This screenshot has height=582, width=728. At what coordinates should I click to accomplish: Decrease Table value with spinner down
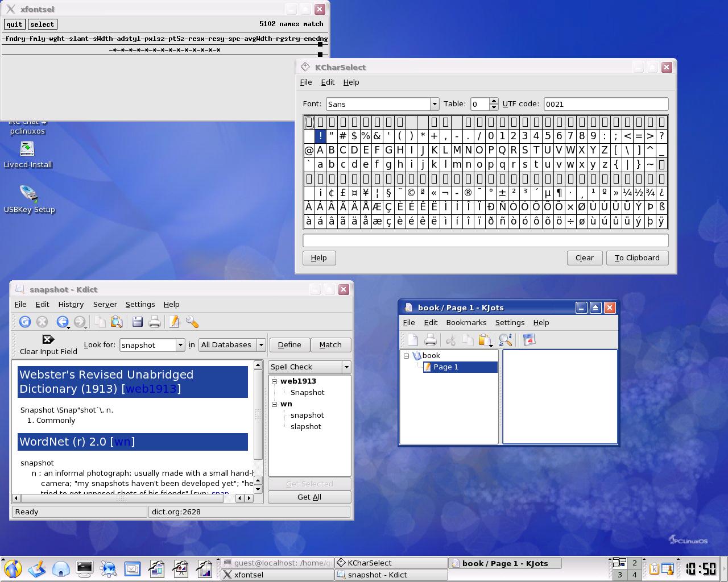click(494, 107)
